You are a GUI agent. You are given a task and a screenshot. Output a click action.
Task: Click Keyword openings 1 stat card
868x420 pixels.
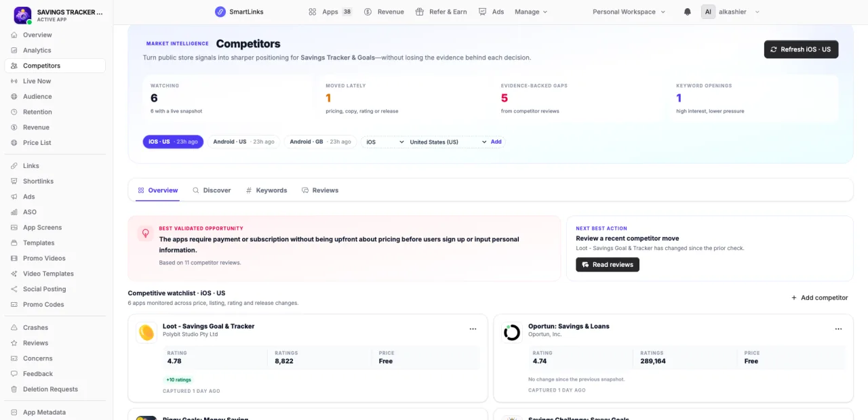click(x=753, y=99)
